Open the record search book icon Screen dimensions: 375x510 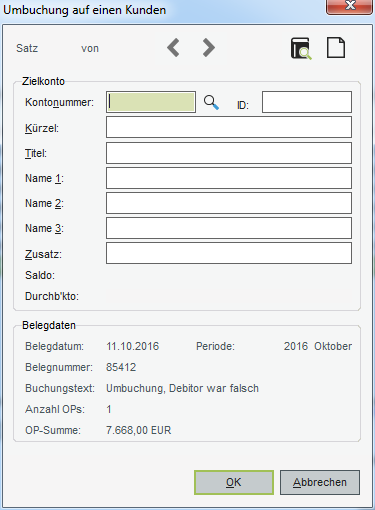coord(301,49)
